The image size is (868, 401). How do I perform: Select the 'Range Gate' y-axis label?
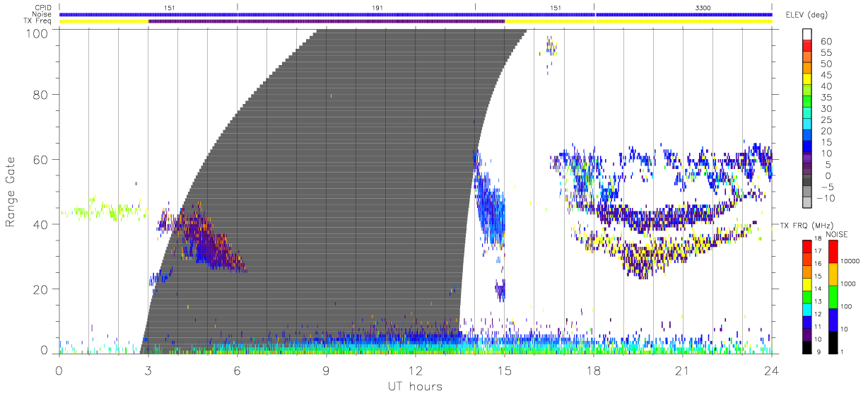[11, 192]
